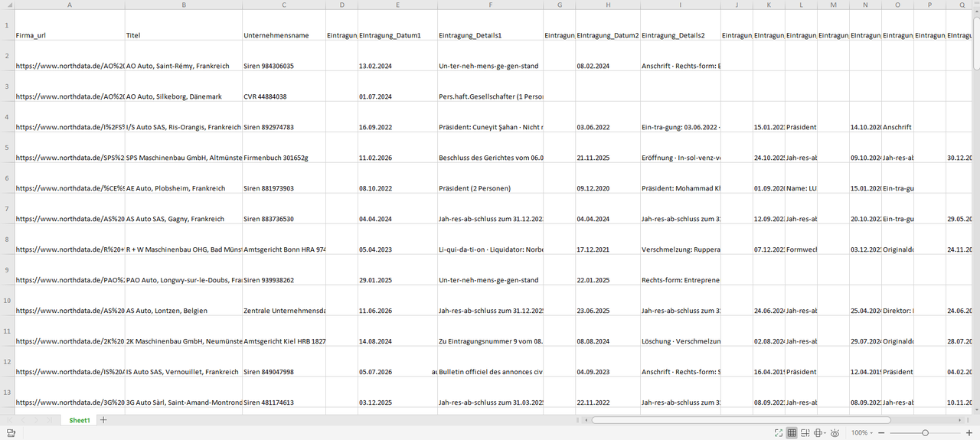The height and width of the screenshot is (440, 980).
Task: Select cell AS Auto, Lontzen, Belgien
Action: point(184,301)
